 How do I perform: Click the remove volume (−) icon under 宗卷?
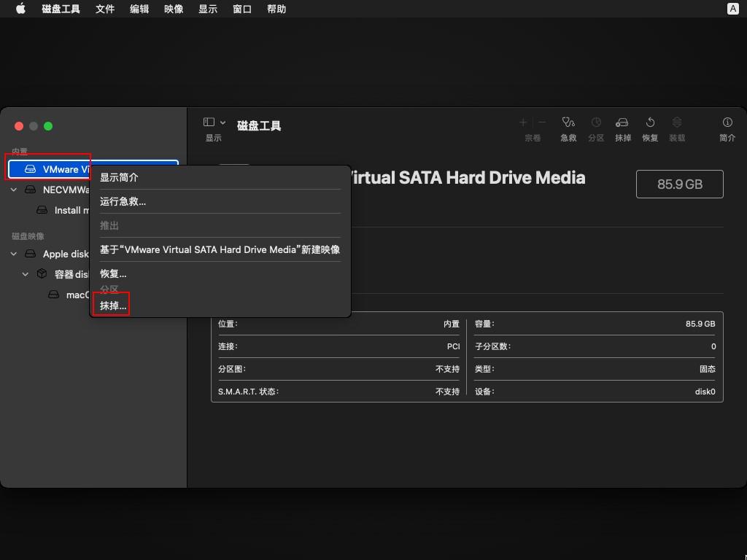pyautogui.click(x=541, y=122)
